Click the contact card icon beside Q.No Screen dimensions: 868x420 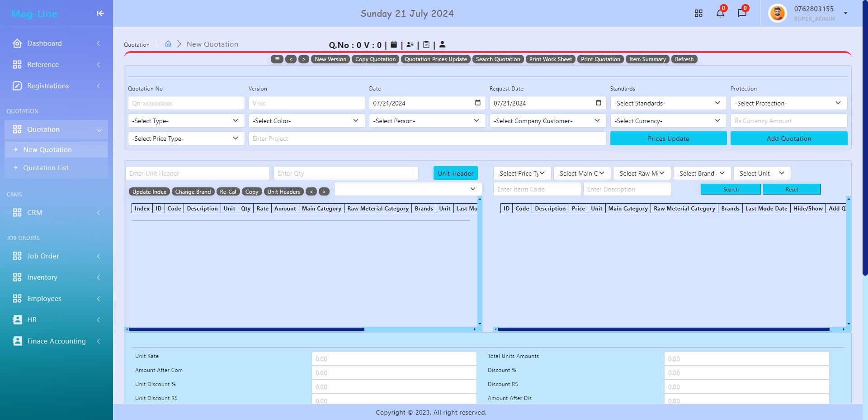point(410,44)
